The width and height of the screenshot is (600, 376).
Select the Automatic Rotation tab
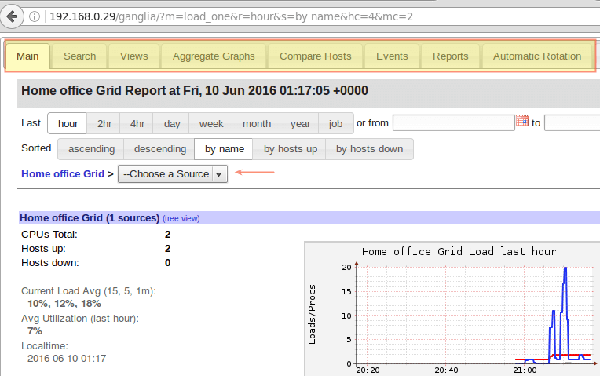click(x=537, y=56)
